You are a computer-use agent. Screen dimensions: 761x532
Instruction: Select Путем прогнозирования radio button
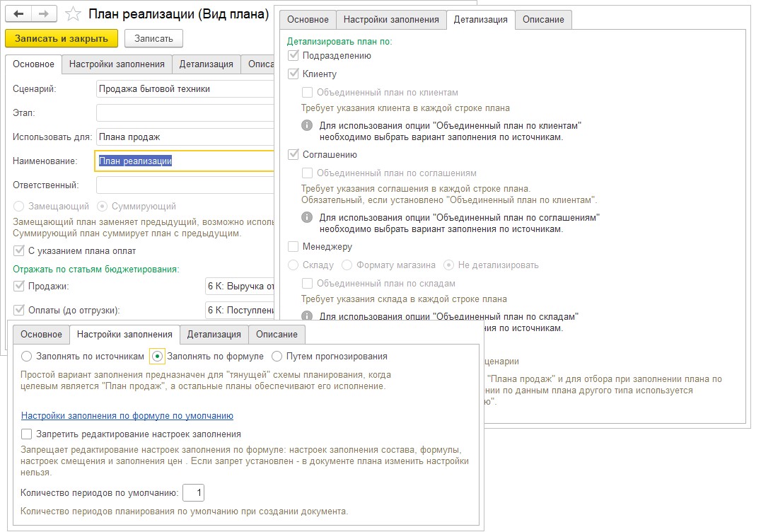pyautogui.click(x=277, y=357)
